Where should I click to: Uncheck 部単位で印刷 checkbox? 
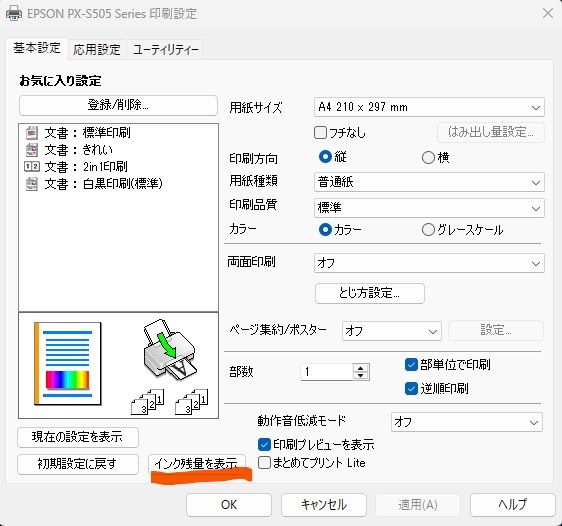coord(411,365)
